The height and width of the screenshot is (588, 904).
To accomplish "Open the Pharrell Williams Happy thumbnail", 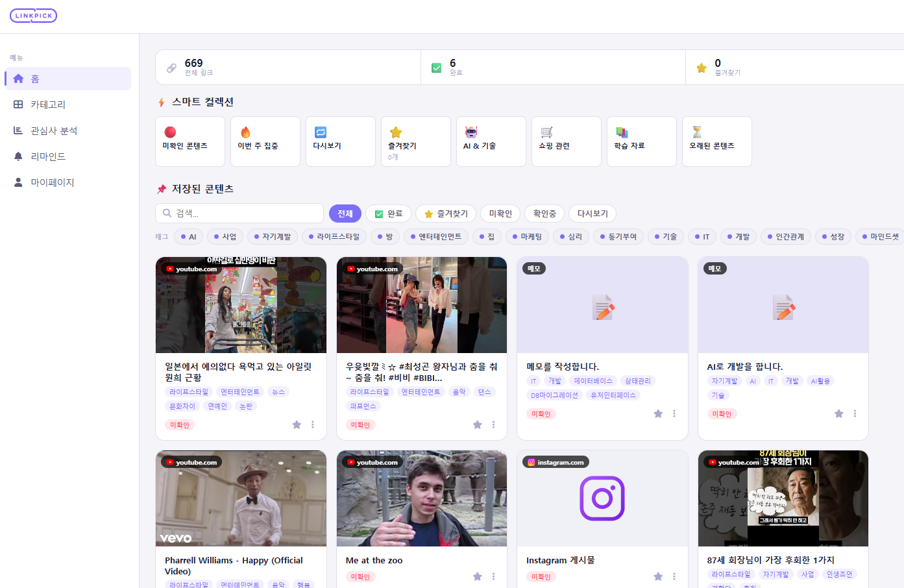I will tap(241, 498).
